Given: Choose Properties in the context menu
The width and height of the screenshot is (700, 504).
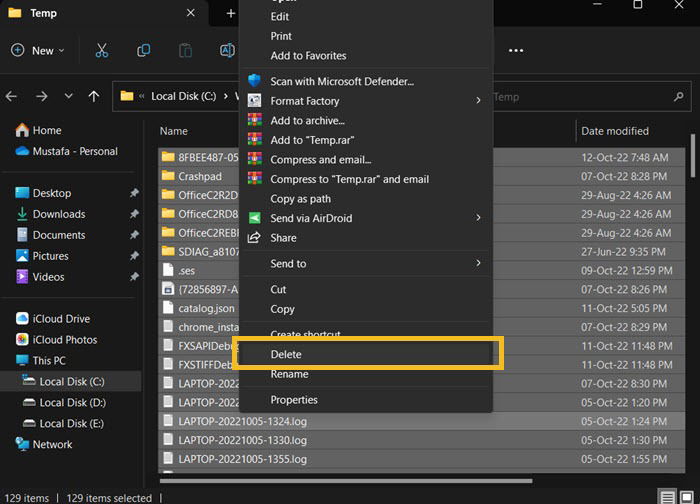Looking at the screenshot, I should pyautogui.click(x=366, y=400).
